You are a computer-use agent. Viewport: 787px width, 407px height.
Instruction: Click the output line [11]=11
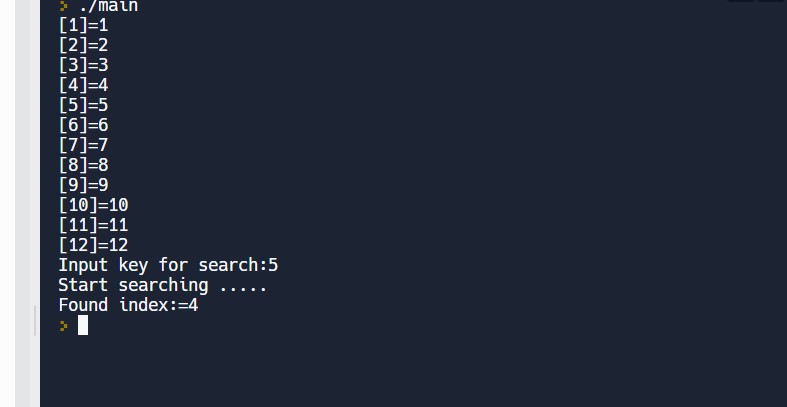93,225
